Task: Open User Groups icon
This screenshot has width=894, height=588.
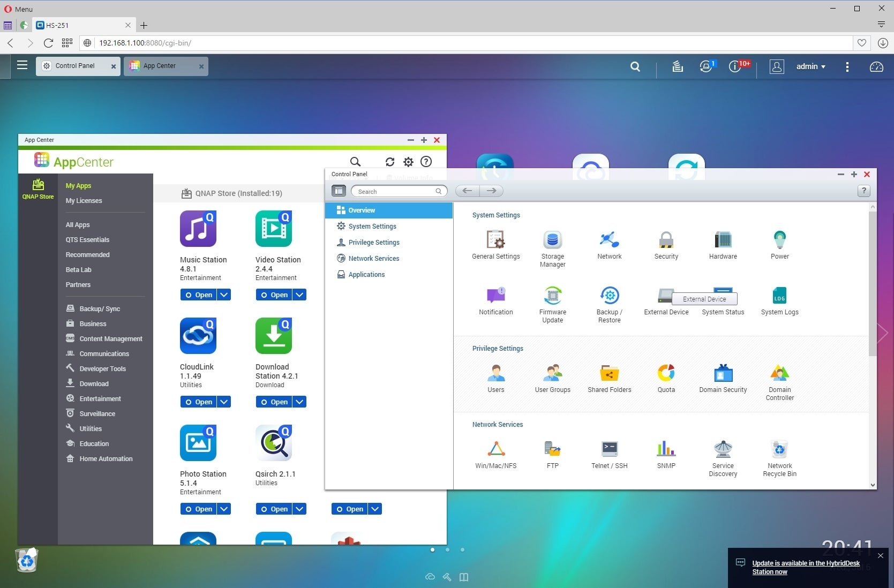Action: tap(552, 373)
